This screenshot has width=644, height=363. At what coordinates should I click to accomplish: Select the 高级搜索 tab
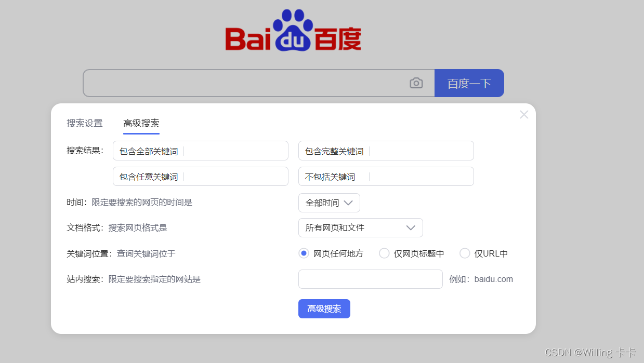click(141, 124)
